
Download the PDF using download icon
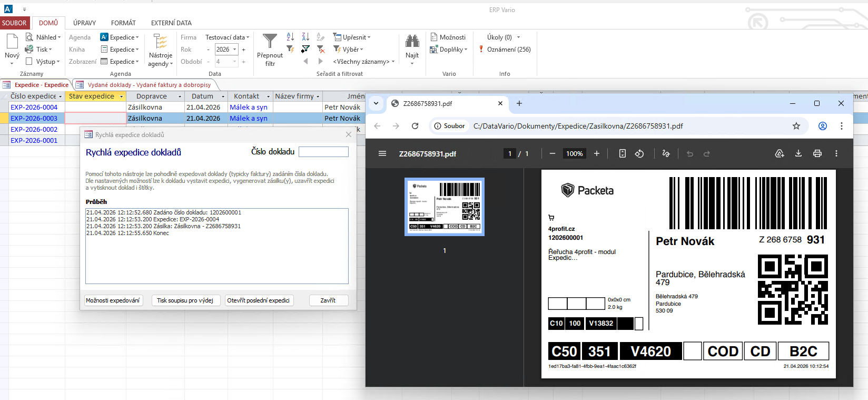pos(798,153)
